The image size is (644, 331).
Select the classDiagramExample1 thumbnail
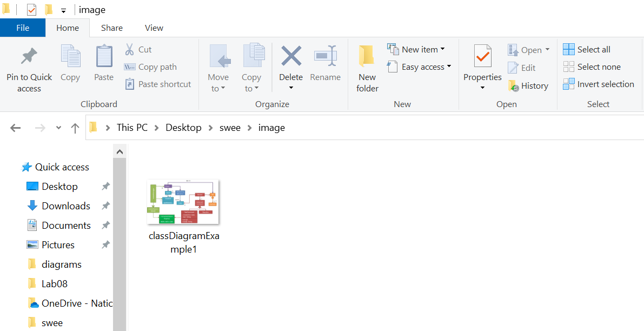click(183, 202)
